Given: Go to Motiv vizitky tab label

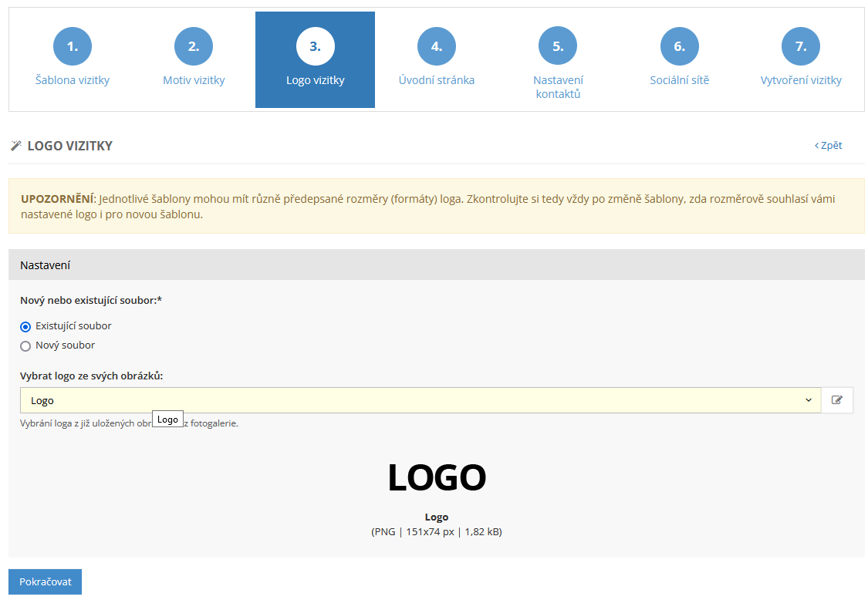Looking at the screenshot, I should coord(194,80).
